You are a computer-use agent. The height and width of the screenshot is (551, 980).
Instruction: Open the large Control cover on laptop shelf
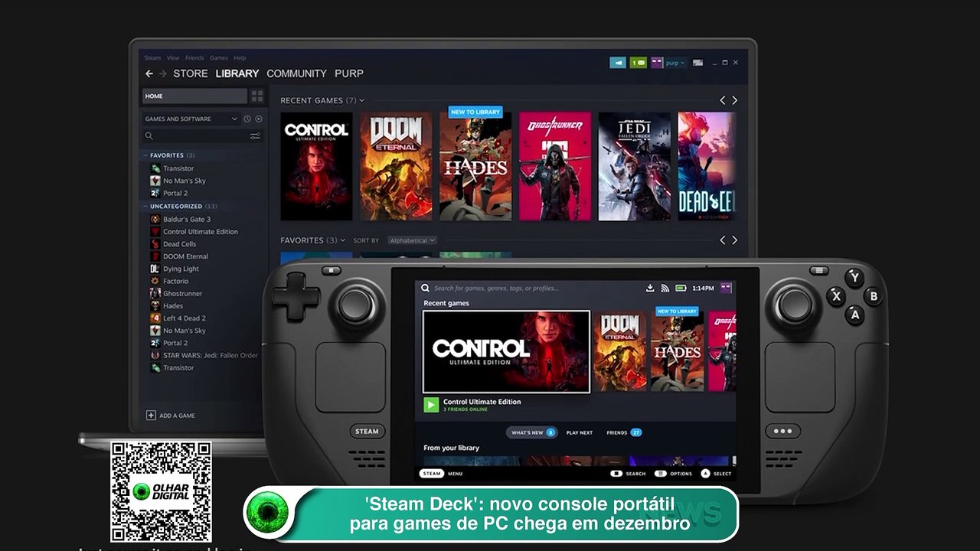click(316, 167)
